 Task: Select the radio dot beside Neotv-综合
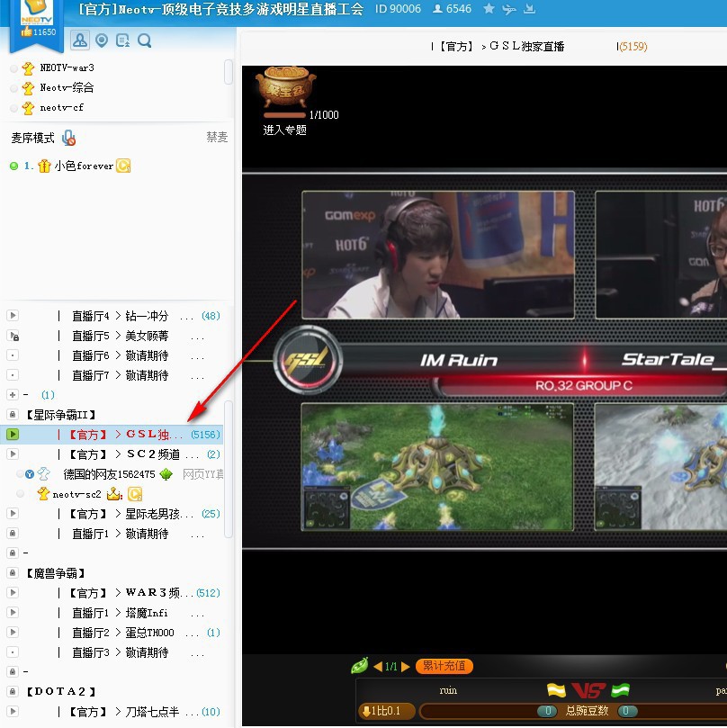pos(13,88)
